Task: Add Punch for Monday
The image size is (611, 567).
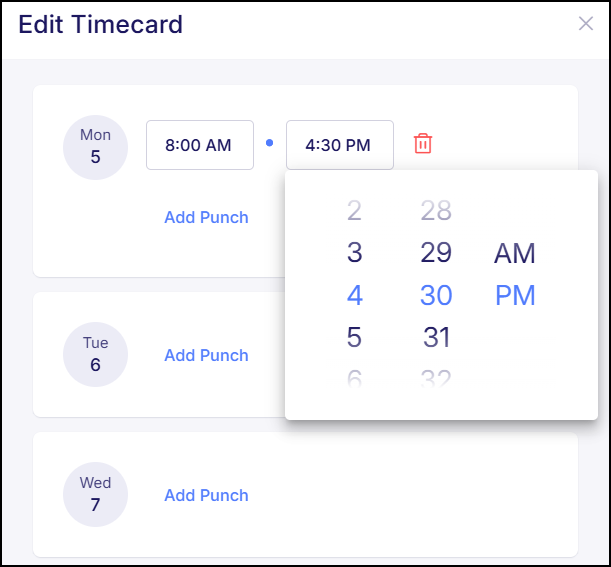Action: click(206, 217)
